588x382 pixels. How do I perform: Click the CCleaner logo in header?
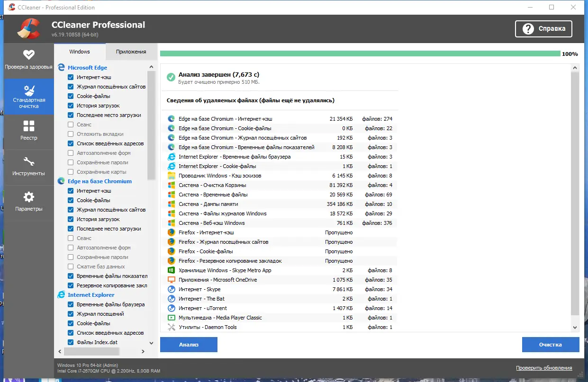coord(29,28)
